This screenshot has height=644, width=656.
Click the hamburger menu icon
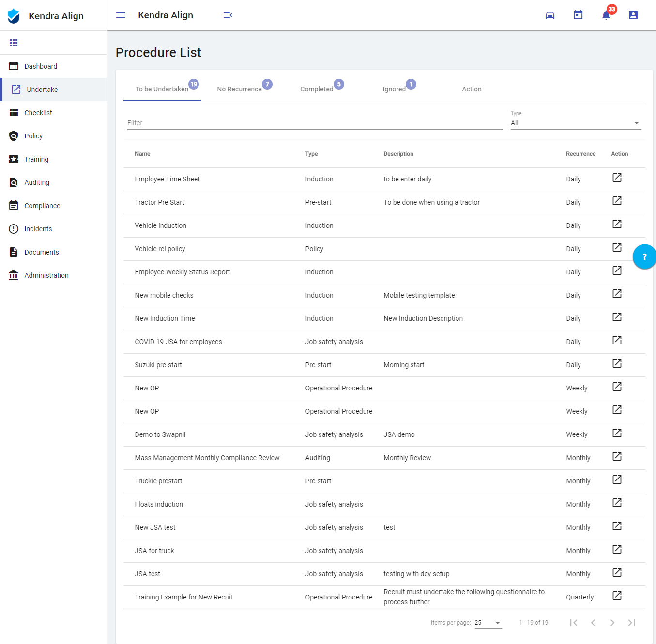[x=121, y=15]
